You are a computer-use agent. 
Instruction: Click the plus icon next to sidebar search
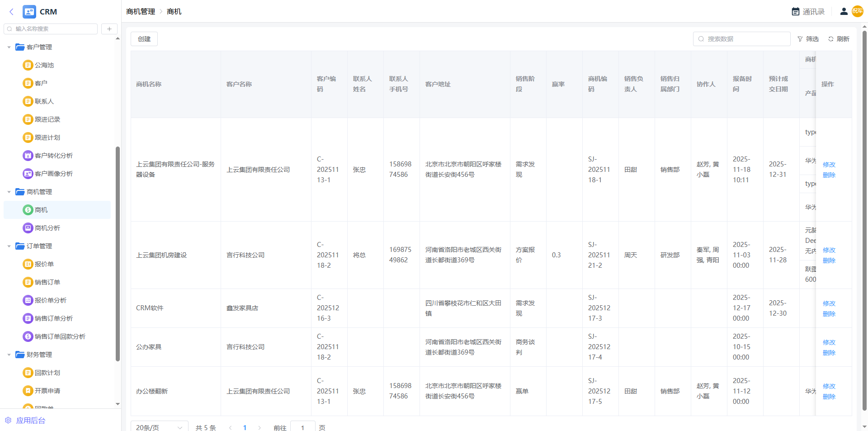[109, 29]
